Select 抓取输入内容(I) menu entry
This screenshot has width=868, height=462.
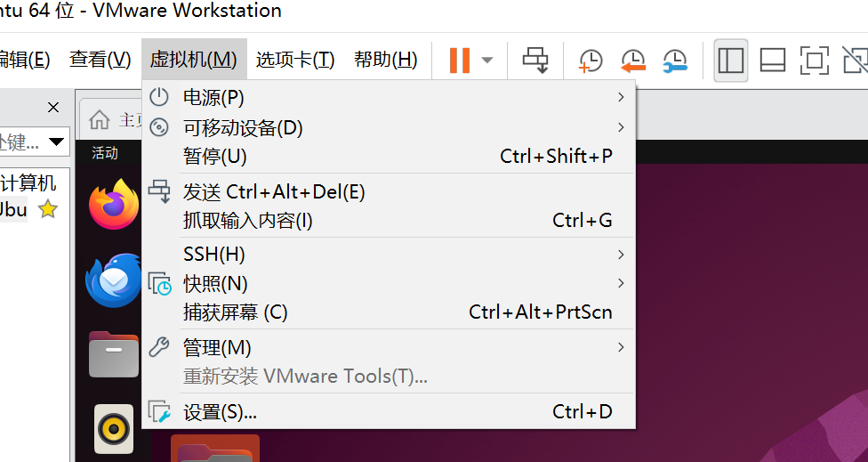[x=389, y=221]
